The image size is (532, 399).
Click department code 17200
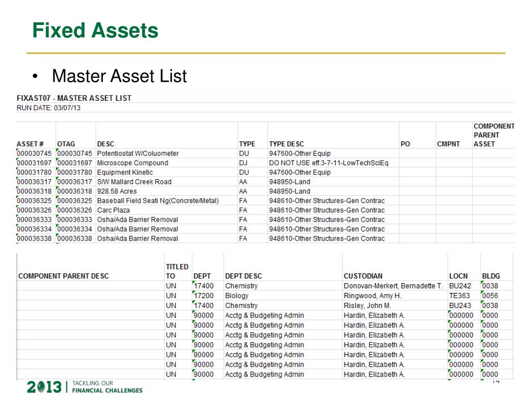pyautogui.click(x=204, y=296)
